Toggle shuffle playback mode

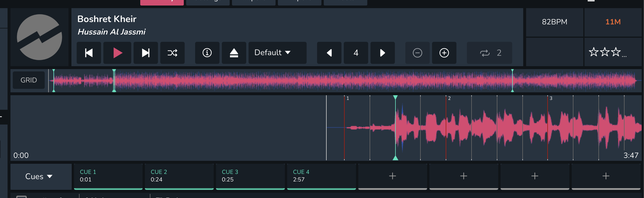coord(172,53)
